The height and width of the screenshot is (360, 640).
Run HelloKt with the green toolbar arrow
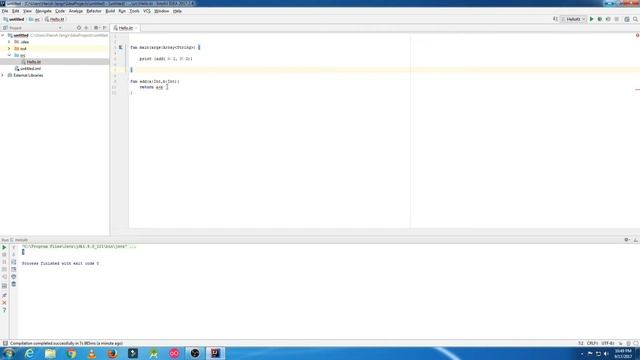point(591,19)
